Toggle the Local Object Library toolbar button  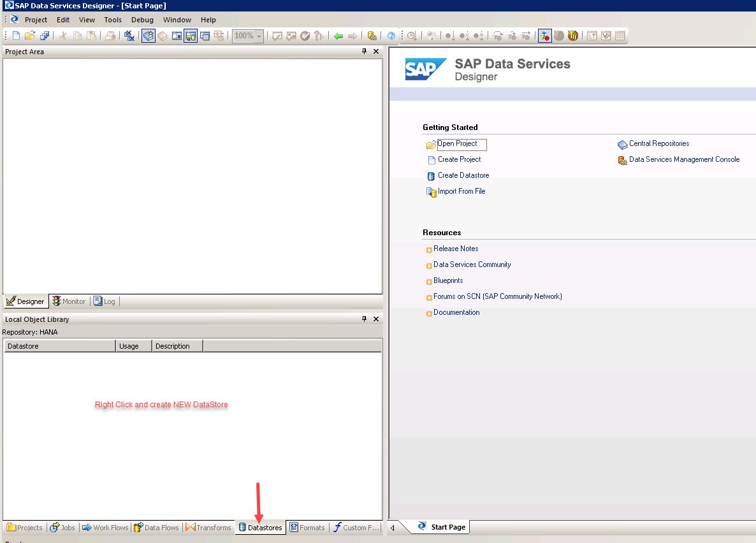tap(149, 36)
